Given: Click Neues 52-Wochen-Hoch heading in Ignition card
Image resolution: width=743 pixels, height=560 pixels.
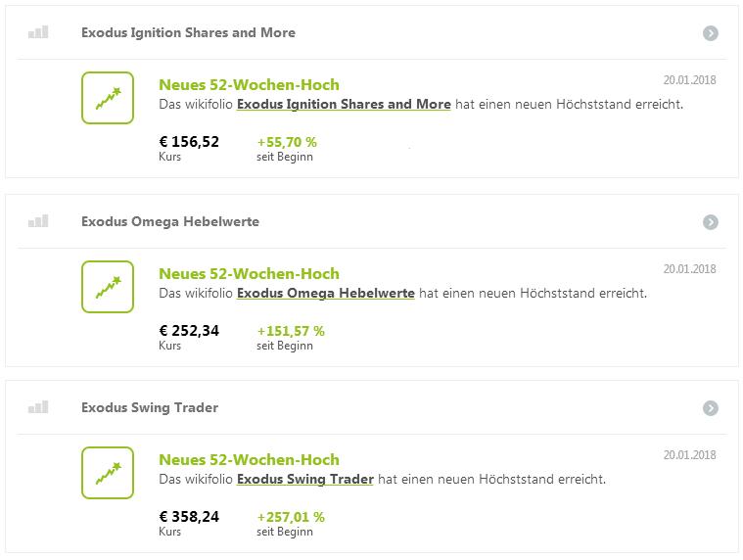Looking at the screenshot, I should coord(249,85).
